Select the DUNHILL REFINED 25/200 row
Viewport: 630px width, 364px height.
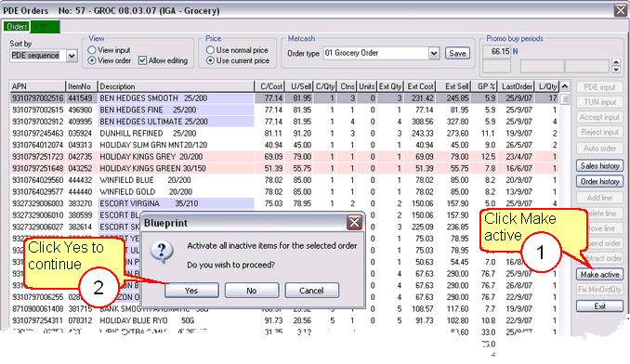coord(284,133)
